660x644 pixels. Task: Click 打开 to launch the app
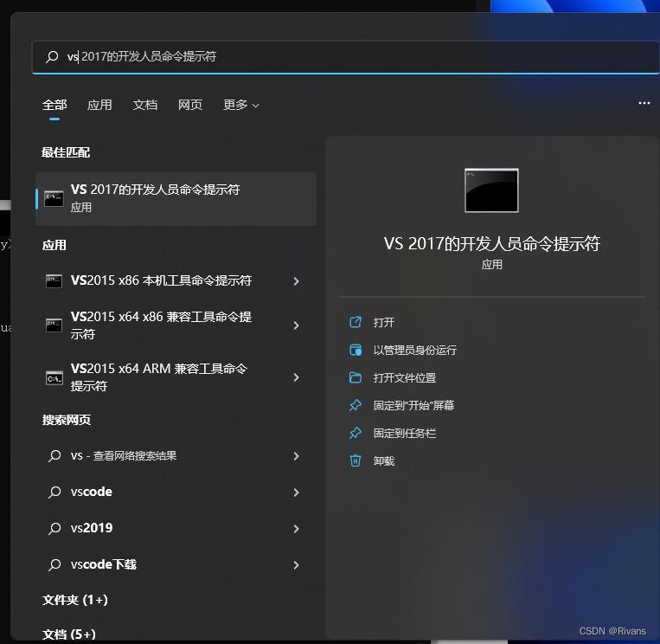(x=384, y=323)
